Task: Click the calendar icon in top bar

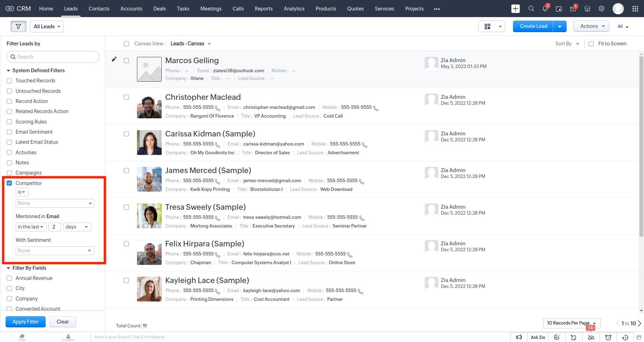Action: coord(559,9)
